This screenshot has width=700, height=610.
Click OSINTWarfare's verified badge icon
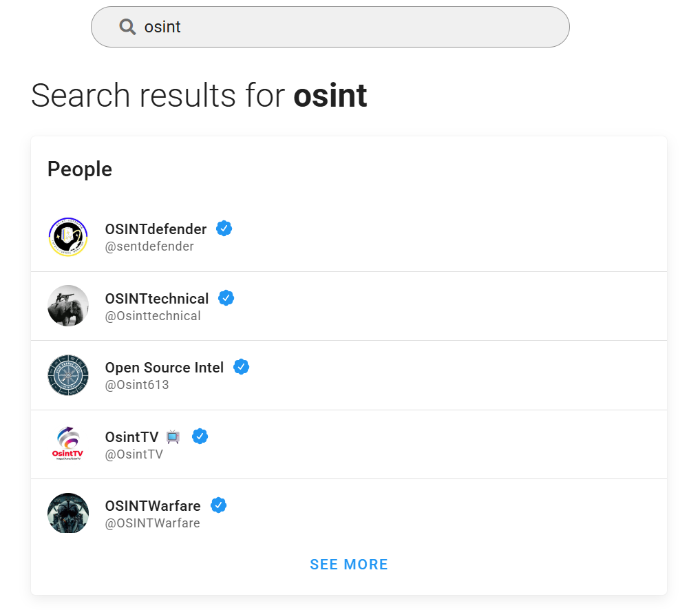[x=218, y=505]
